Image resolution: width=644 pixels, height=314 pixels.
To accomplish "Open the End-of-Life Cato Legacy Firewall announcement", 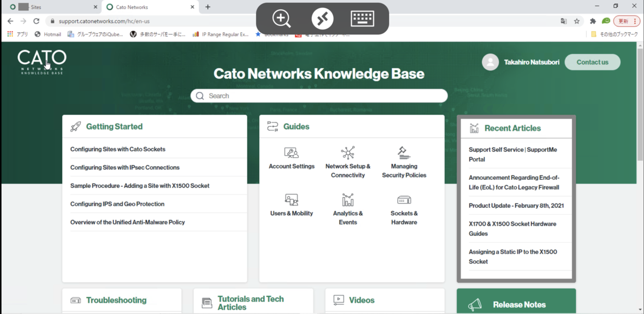I will click(x=514, y=182).
